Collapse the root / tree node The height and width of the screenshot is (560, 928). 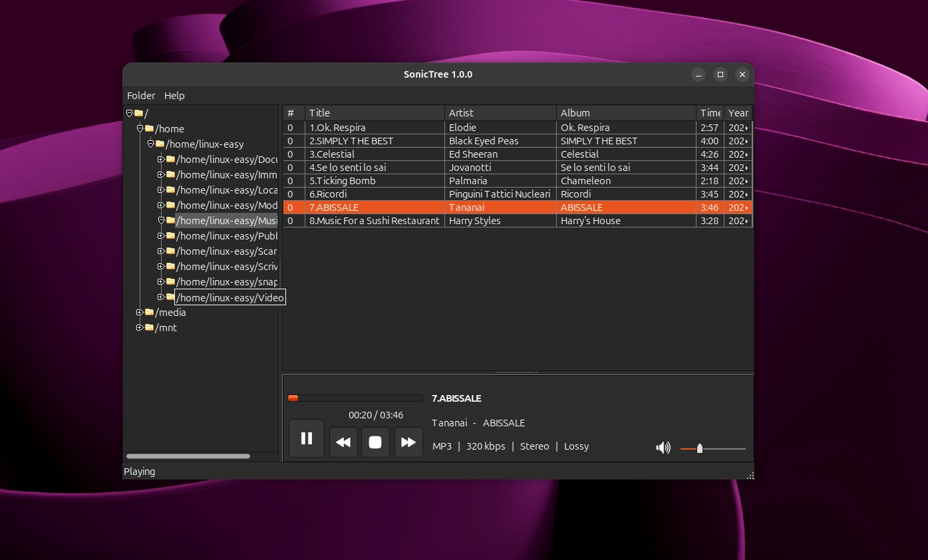coord(129,113)
